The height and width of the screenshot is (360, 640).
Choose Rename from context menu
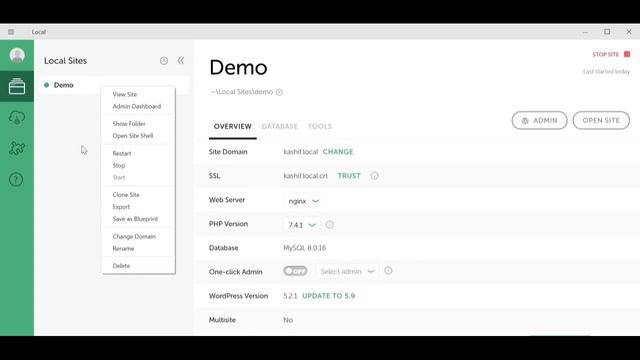[x=123, y=249]
